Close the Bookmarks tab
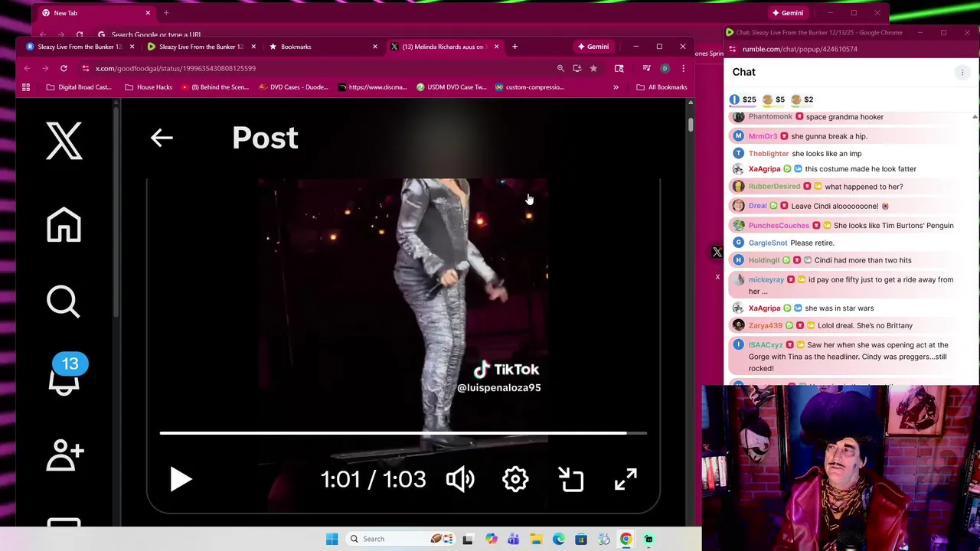980x551 pixels. [374, 47]
